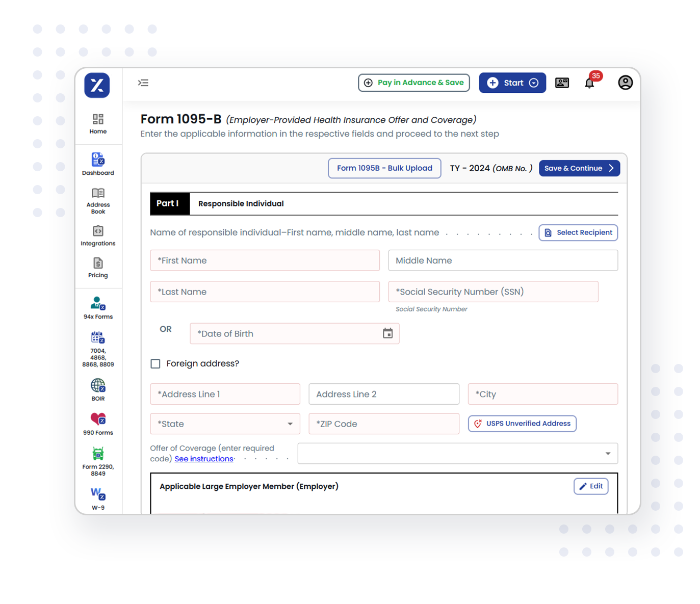The width and height of the screenshot is (700, 604).
Task: Click the Date of Birth calendar picker
Action: point(388,333)
